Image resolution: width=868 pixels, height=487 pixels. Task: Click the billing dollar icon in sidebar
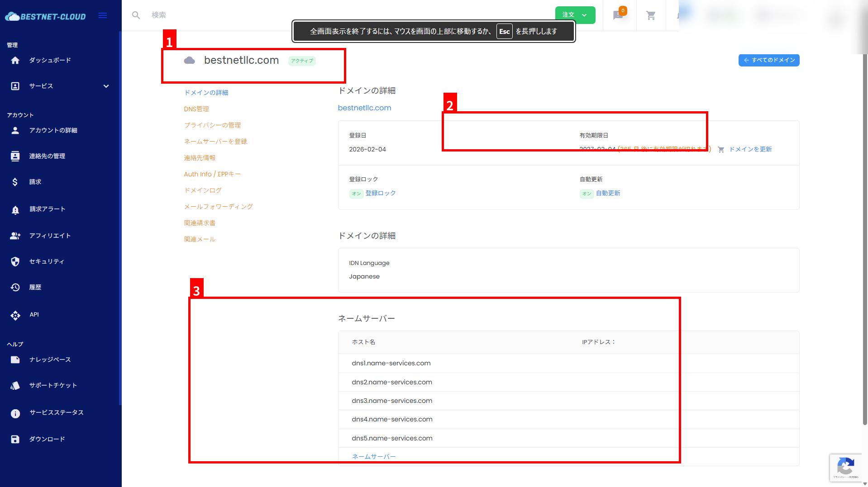tap(15, 182)
